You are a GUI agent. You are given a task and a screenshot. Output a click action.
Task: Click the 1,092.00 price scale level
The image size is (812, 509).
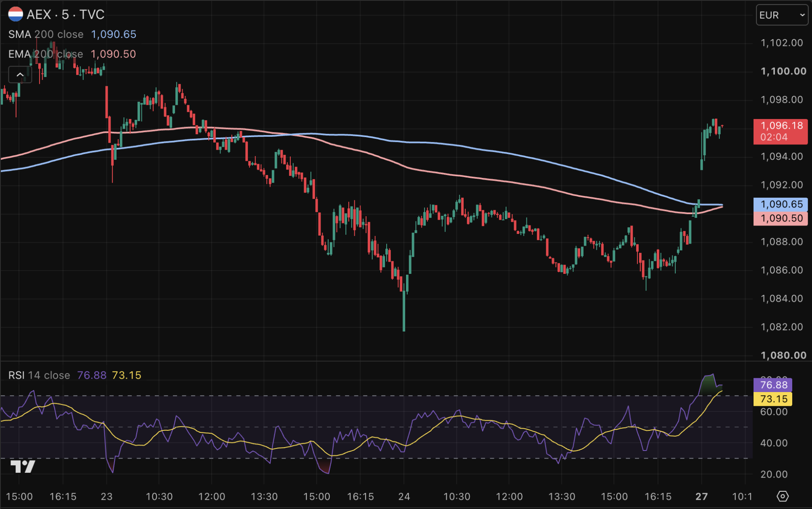(x=782, y=185)
